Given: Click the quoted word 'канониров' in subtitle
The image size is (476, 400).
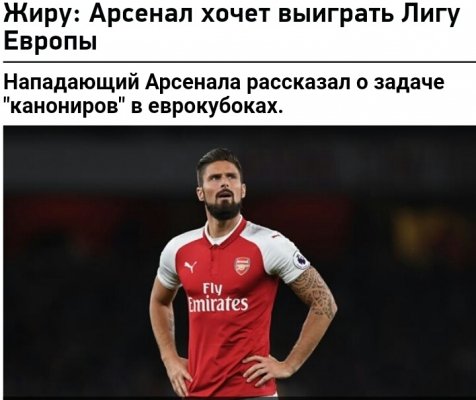Looking at the screenshot, I should pos(64,106).
